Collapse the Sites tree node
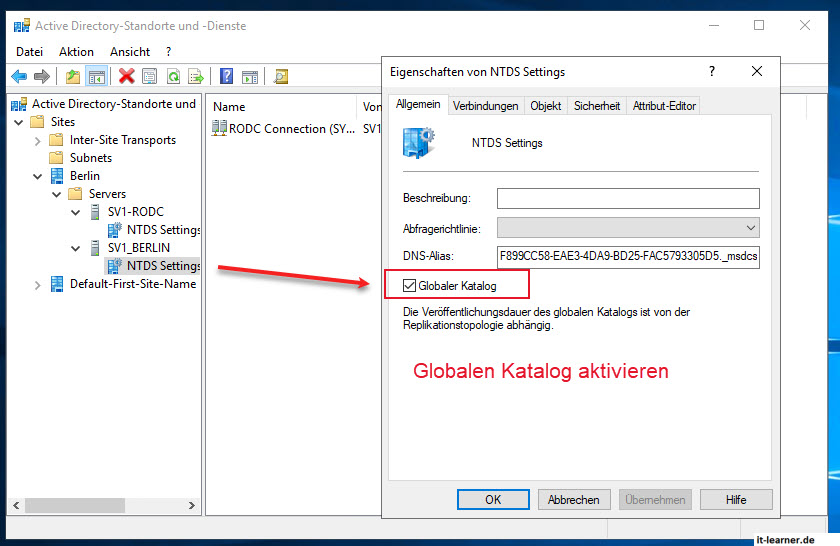Screen dimensions: 840x546 click(x=19, y=122)
